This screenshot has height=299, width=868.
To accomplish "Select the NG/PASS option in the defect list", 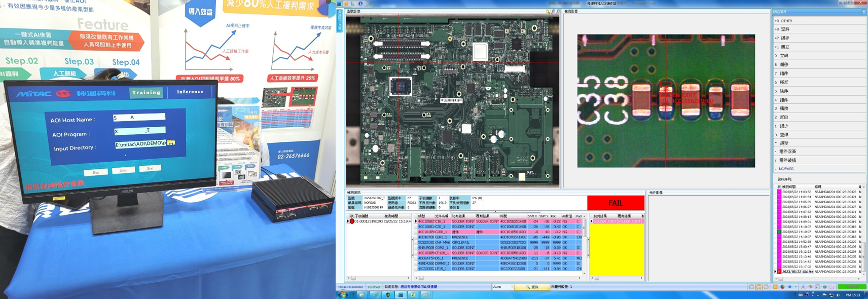I will click(x=819, y=169).
